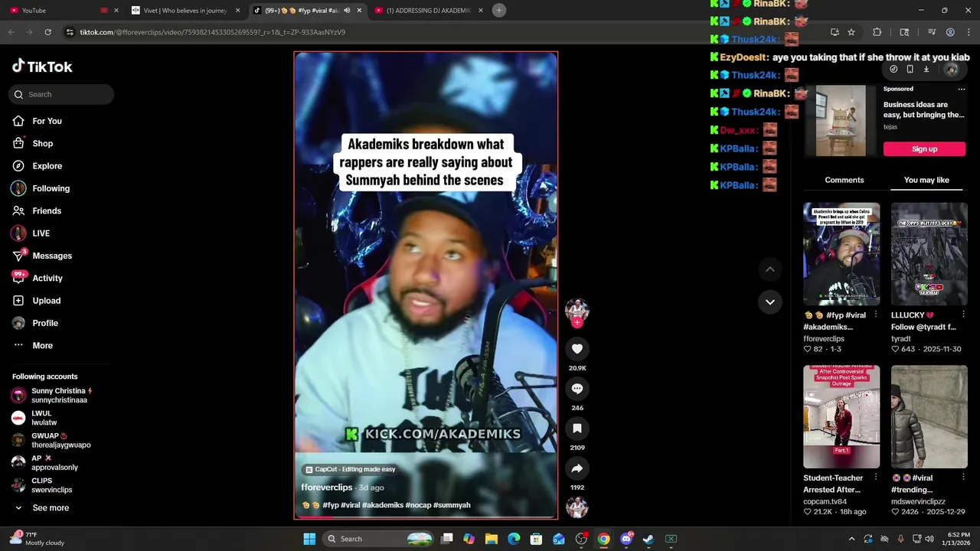
Task: Click the Get app phone icon
Action: pyautogui.click(x=910, y=69)
